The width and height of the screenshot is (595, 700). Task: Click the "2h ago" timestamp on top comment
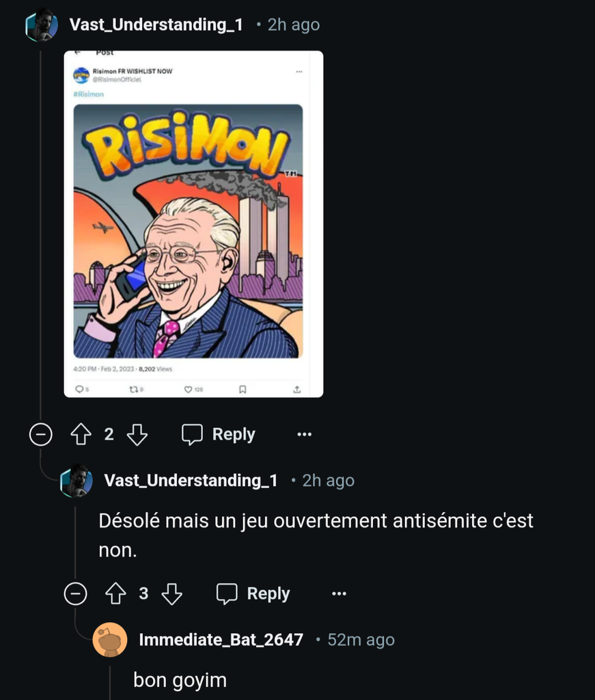294,25
